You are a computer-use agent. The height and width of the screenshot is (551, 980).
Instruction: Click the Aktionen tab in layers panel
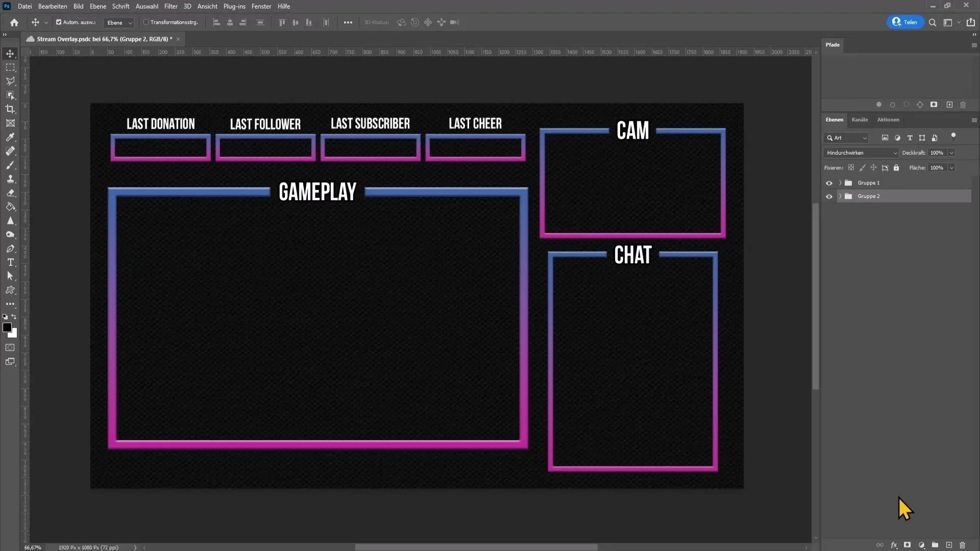click(x=889, y=120)
